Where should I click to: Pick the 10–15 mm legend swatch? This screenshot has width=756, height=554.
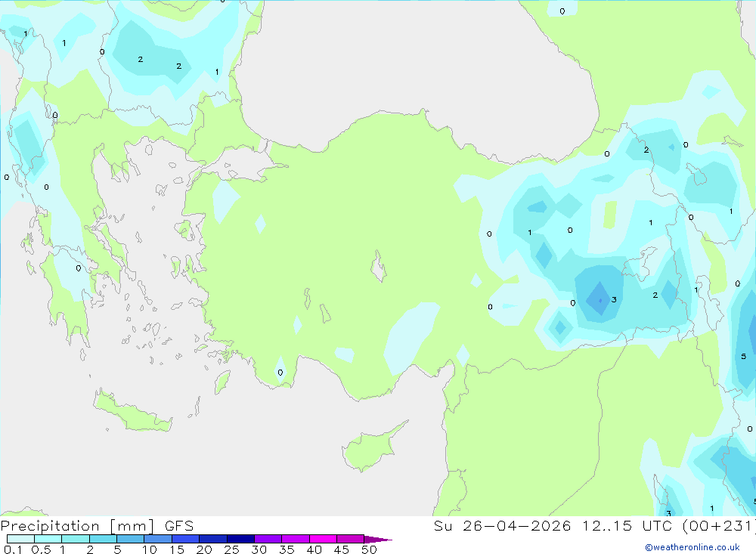click(158, 539)
